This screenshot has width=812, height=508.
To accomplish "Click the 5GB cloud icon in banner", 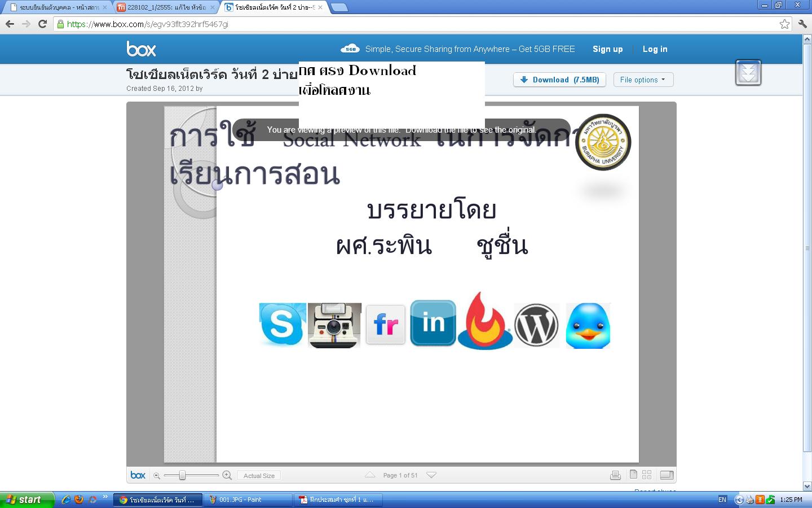I will [350, 49].
